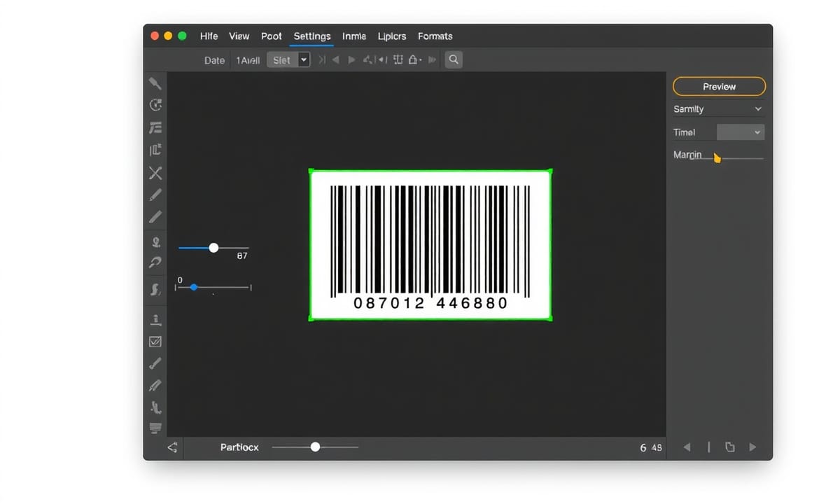Image resolution: width=840 pixels, height=504 pixels.
Task: Click the left triangle in top toolbar
Action: click(x=335, y=60)
